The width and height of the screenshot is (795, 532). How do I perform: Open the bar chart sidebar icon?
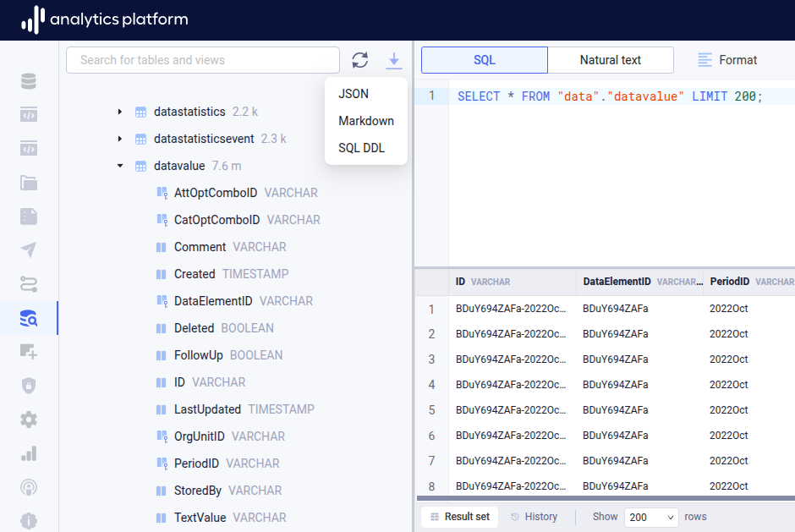29,453
